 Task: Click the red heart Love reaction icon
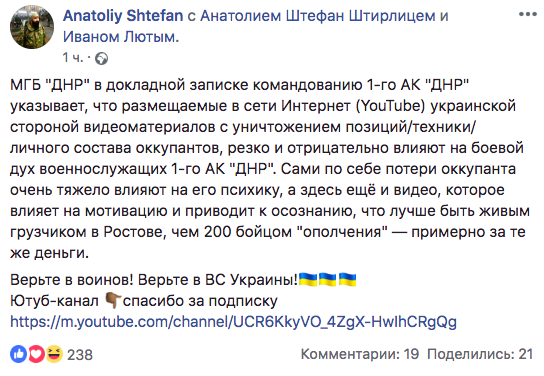(x=36, y=354)
